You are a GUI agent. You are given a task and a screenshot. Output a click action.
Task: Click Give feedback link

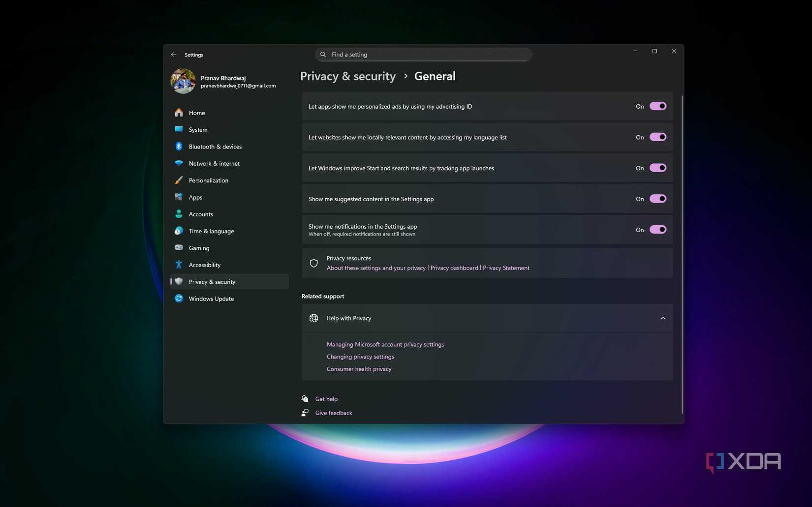pyautogui.click(x=334, y=413)
